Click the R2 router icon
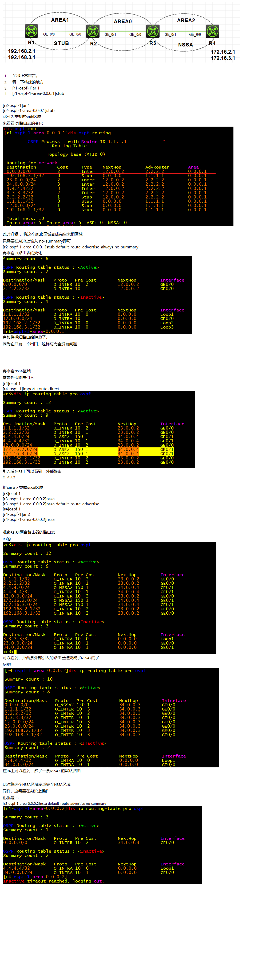 tap(93, 31)
